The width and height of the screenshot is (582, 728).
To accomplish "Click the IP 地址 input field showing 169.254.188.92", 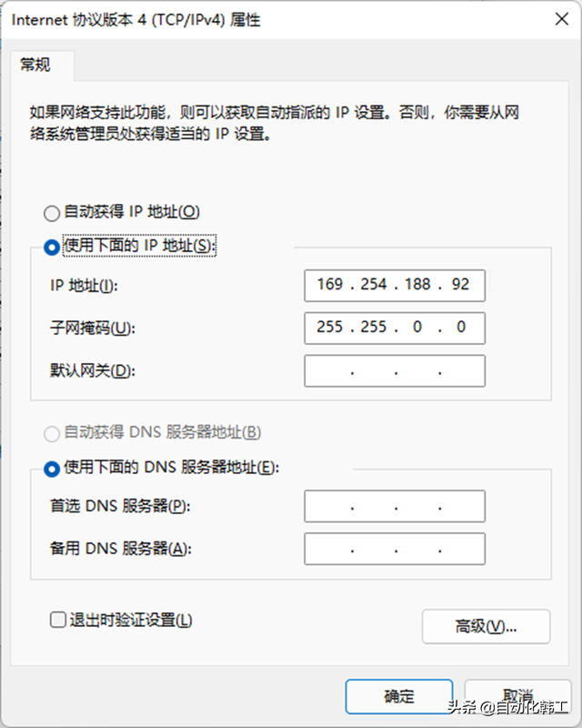I will click(394, 285).
